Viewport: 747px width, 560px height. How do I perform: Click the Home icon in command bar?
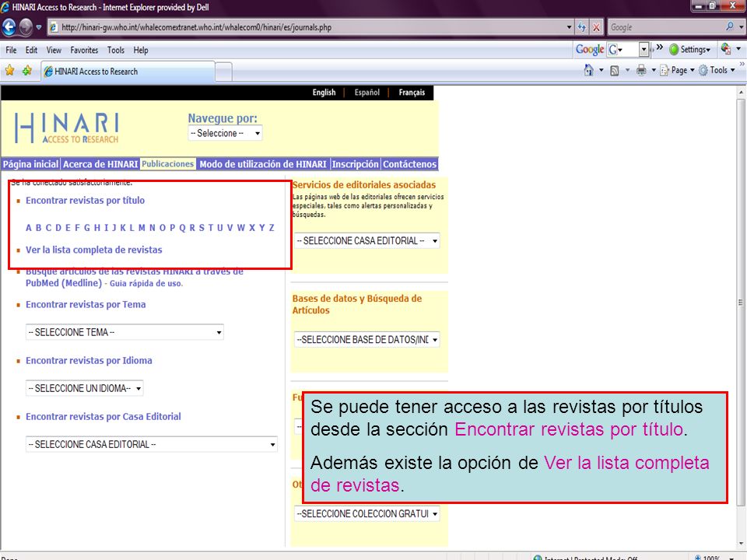pos(589,71)
